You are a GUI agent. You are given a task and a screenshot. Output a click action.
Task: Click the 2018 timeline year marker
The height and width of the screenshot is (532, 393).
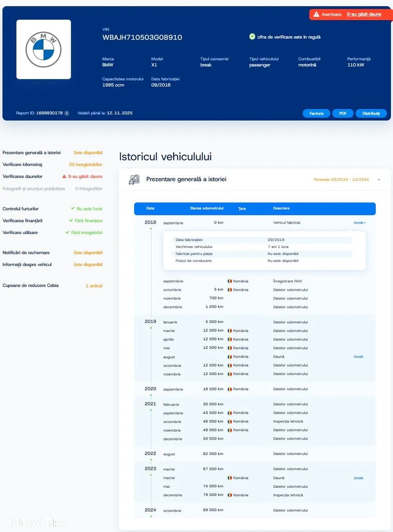(x=150, y=222)
